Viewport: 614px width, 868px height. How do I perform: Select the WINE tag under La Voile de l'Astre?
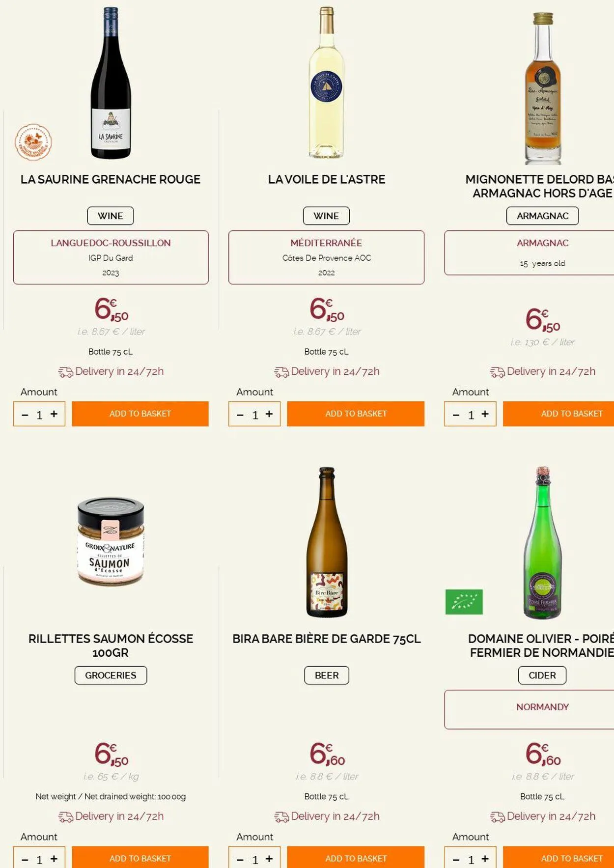click(326, 216)
